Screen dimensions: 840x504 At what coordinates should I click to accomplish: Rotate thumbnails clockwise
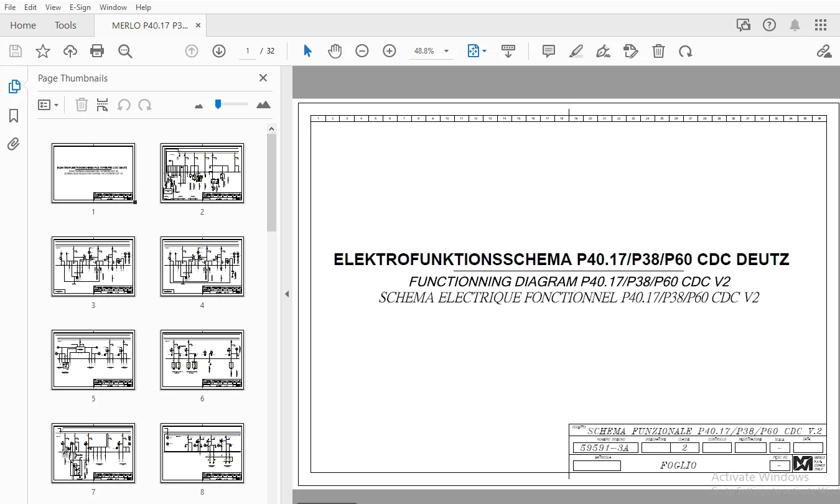(x=145, y=105)
